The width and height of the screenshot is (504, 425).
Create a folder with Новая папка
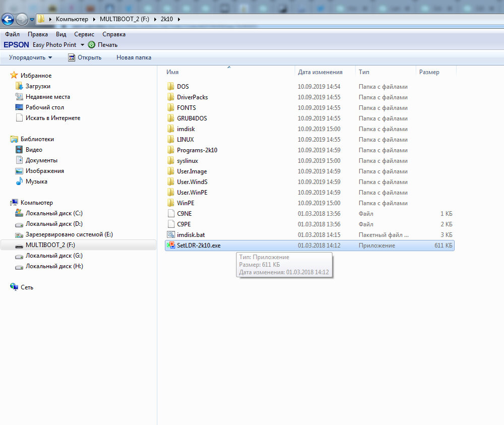pos(134,57)
